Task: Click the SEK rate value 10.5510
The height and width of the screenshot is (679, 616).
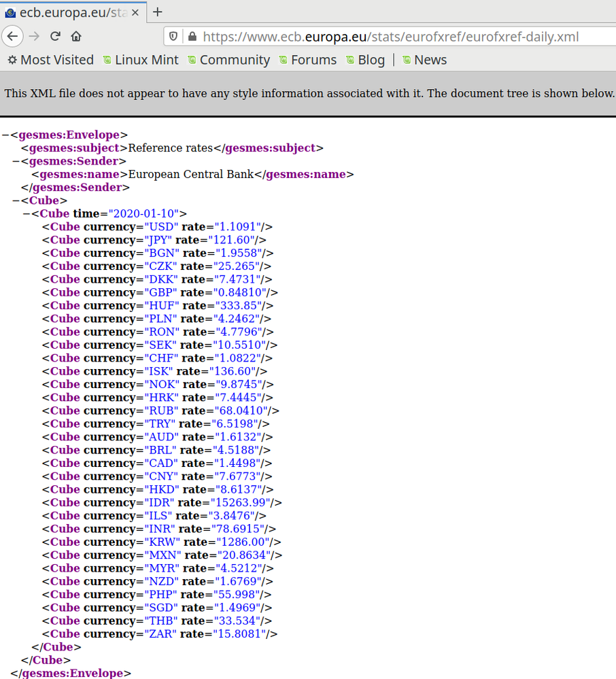Action: point(239,345)
